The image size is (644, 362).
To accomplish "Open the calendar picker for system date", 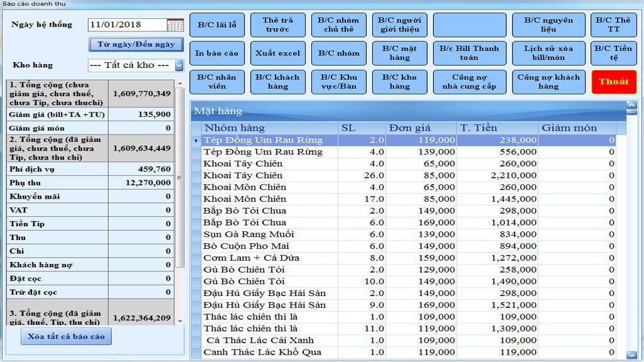I will click(175, 25).
